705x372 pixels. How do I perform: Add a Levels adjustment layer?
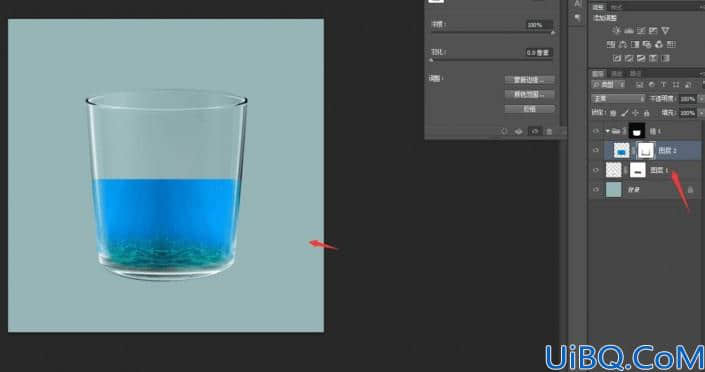(x=629, y=31)
